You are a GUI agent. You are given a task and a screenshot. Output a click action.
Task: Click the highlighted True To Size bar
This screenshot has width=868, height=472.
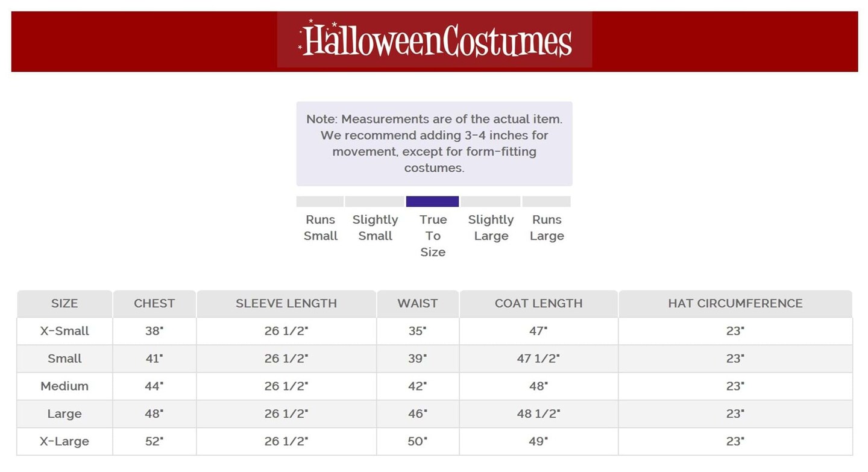[x=432, y=201]
